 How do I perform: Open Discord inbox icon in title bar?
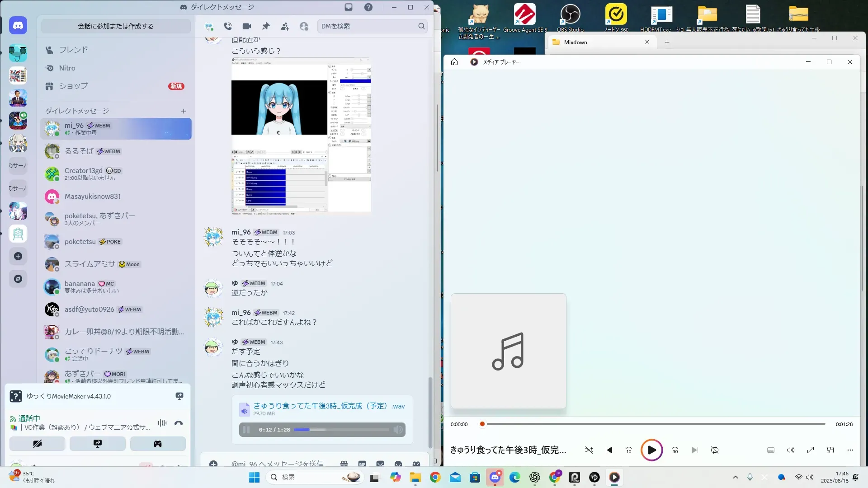(x=349, y=7)
